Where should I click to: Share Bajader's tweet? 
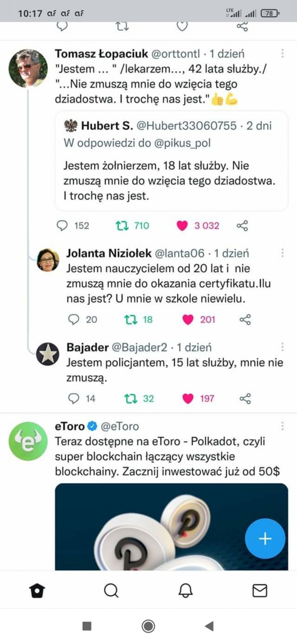[245, 398]
